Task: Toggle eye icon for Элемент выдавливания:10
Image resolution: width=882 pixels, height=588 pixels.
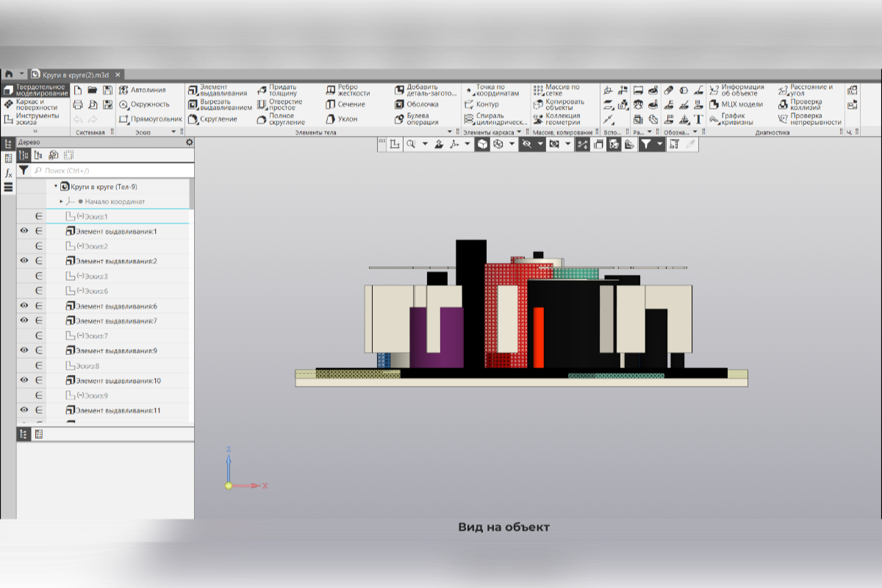Action: [x=24, y=380]
